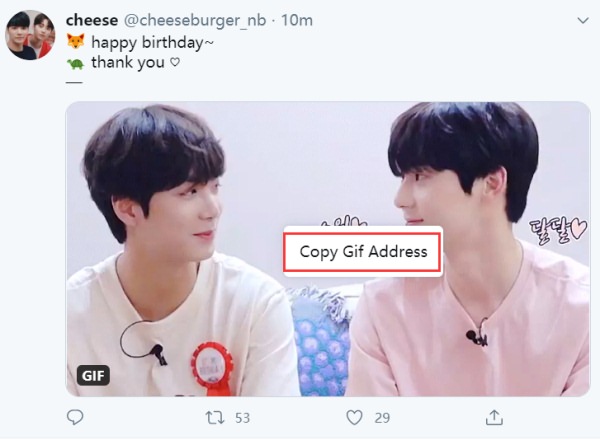This screenshot has width=600, height=440.
Task: Click the GIF badge on the media
Action: click(x=93, y=375)
